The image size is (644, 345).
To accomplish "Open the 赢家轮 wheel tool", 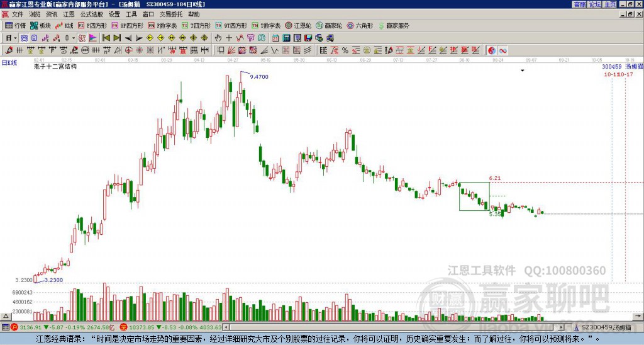I will [x=329, y=25].
